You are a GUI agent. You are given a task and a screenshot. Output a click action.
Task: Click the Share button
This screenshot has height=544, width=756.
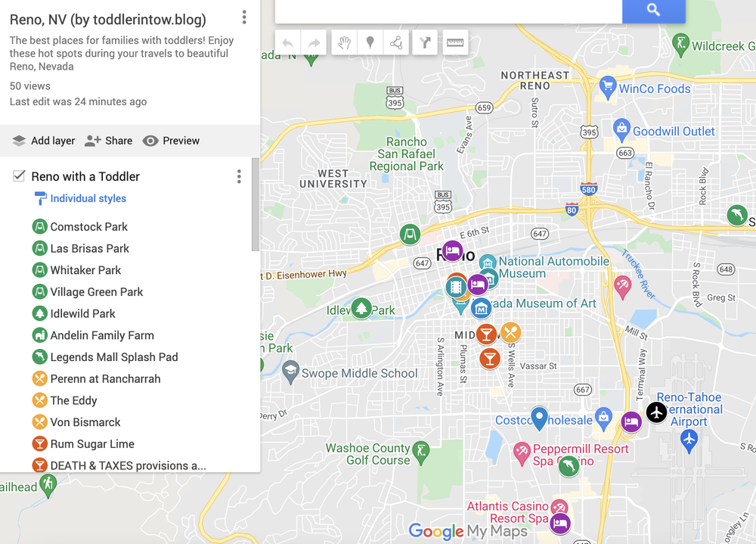(108, 141)
